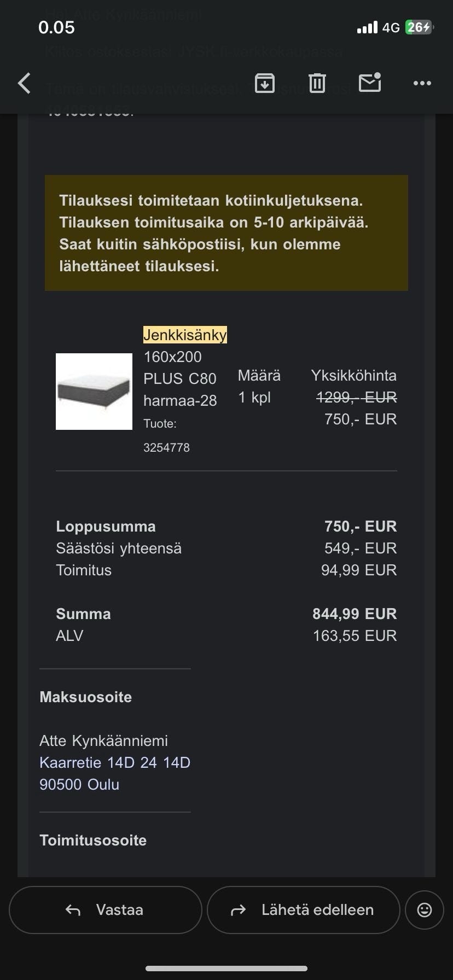Tap the Maksuosoite section heading
The width and height of the screenshot is (453, 980).
point(86,697)
